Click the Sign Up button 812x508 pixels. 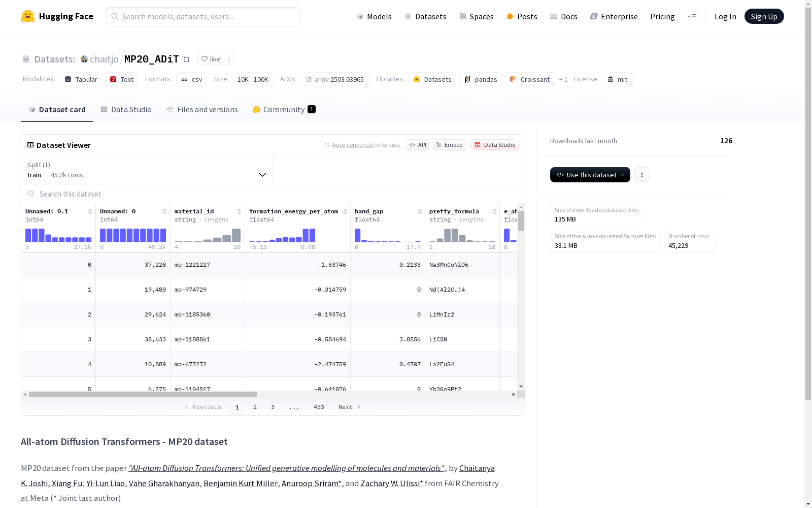(764, 16)
